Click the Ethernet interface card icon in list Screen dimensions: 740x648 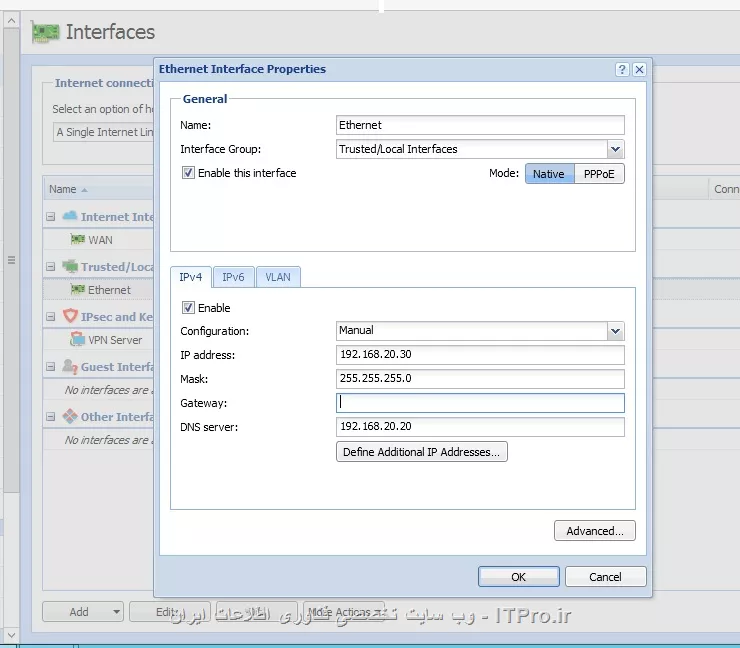tap(77, 289)
